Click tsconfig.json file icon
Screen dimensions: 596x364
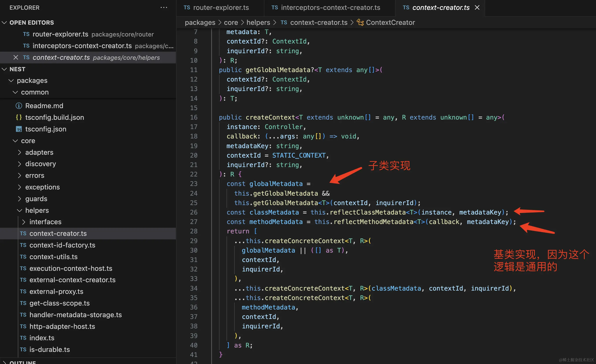(19, 129)
